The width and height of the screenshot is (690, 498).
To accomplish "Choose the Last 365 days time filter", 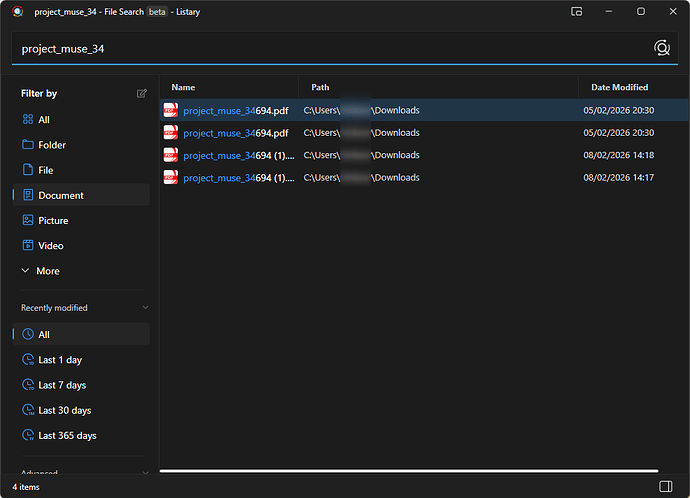I will coord(67,435).
